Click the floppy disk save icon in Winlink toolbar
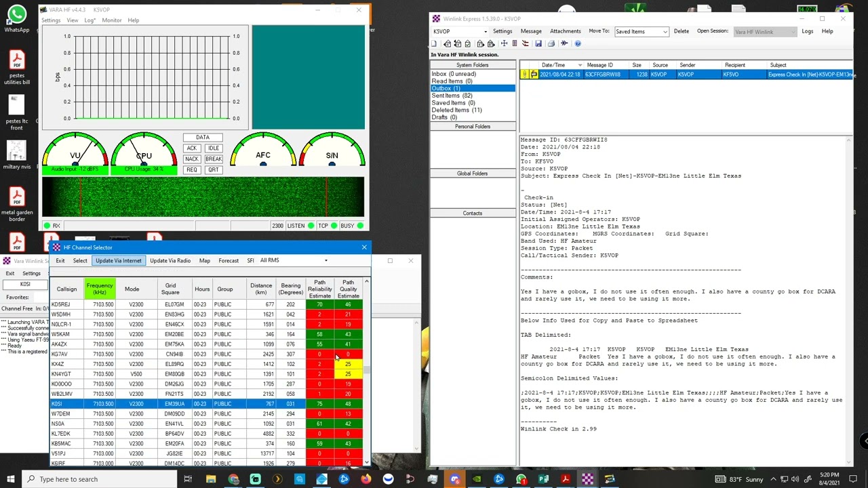868x488 pixels. 538,43
